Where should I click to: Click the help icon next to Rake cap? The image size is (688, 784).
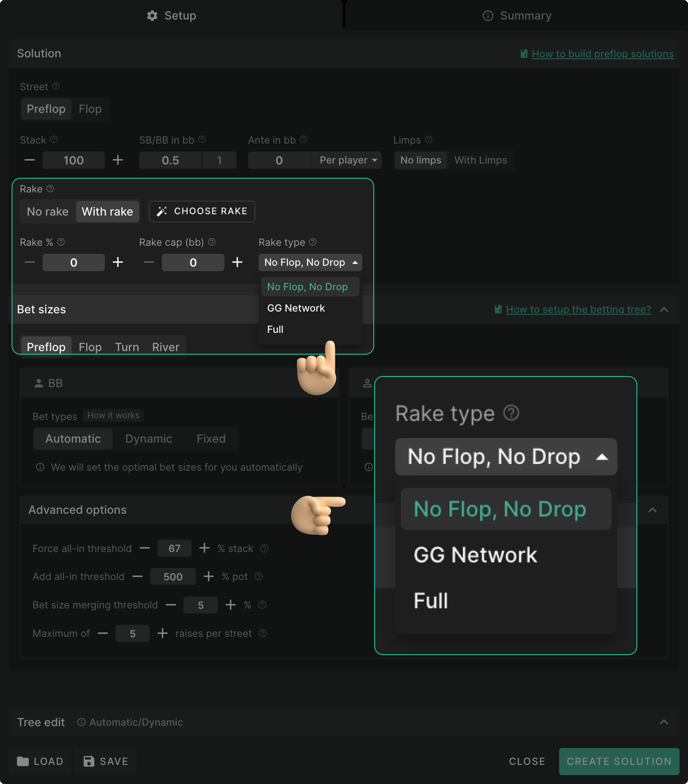click(x=212, y=242)
